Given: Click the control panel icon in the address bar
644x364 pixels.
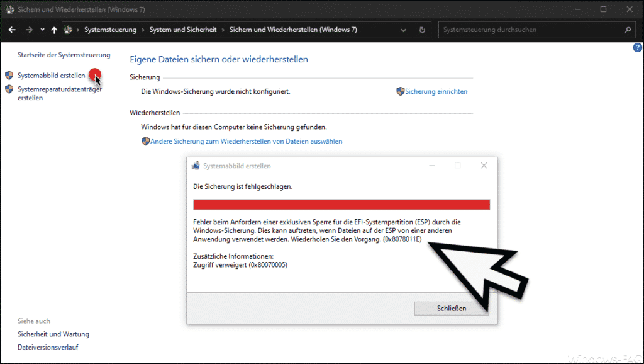Looking at the screenshot, I should 68,30.
